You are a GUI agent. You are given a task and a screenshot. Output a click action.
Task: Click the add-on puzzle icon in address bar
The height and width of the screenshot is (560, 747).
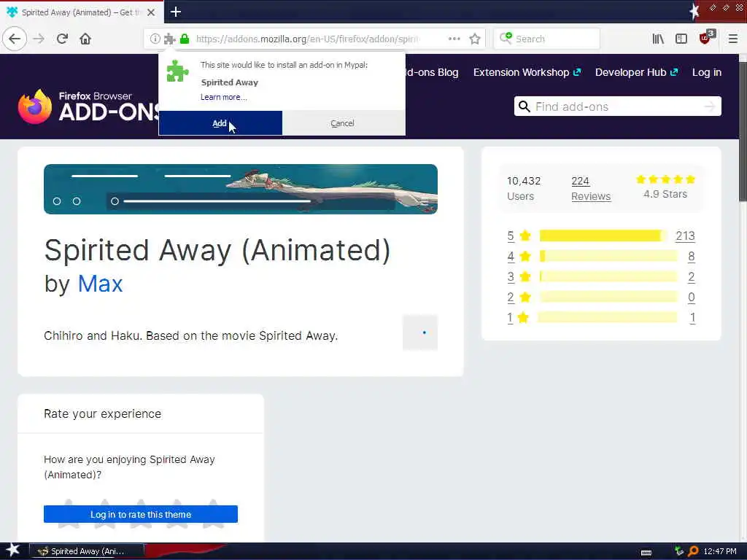point(169,39)
